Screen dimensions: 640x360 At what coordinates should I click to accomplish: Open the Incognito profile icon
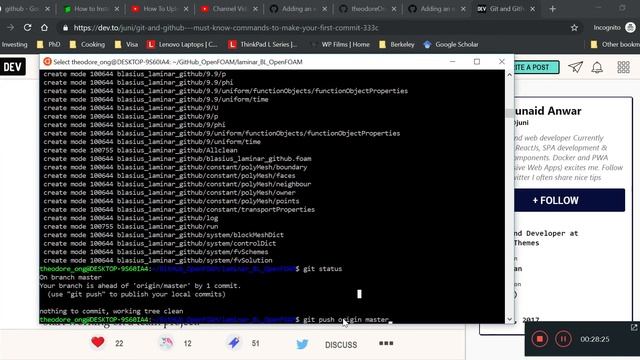630,27
